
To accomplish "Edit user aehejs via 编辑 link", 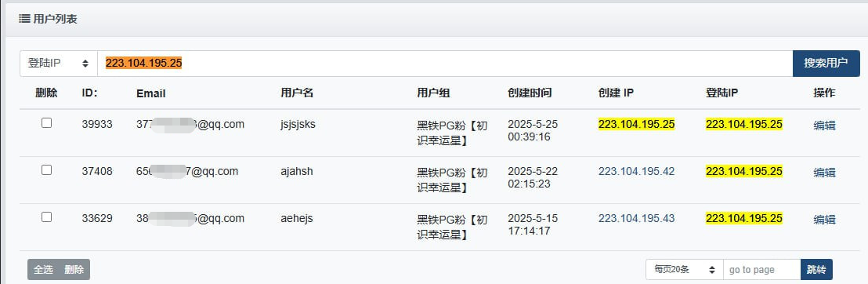I will pyautogui.click(x=824, y=220).
